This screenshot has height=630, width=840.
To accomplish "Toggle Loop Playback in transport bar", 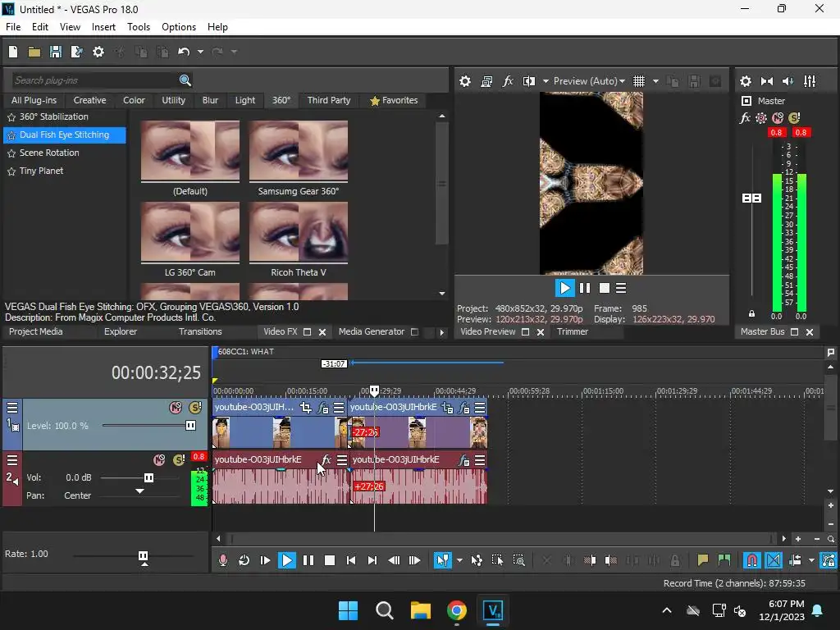I will click(x=244, y=560).
